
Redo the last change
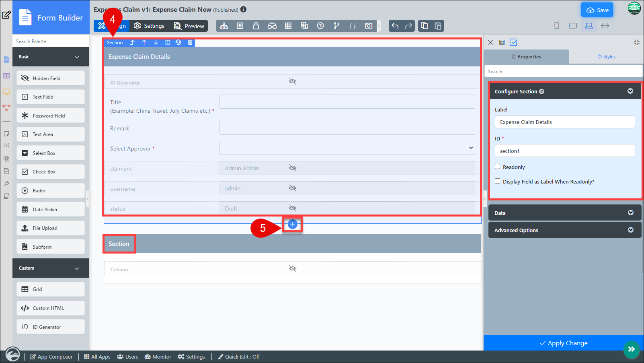click(x=409, y=26)
